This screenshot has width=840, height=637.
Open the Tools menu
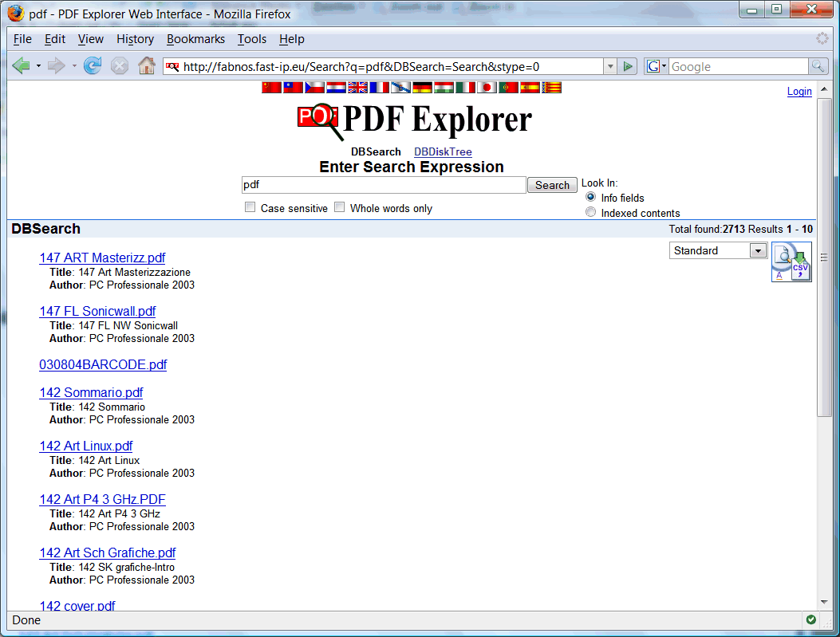click(x=252, y=39)
